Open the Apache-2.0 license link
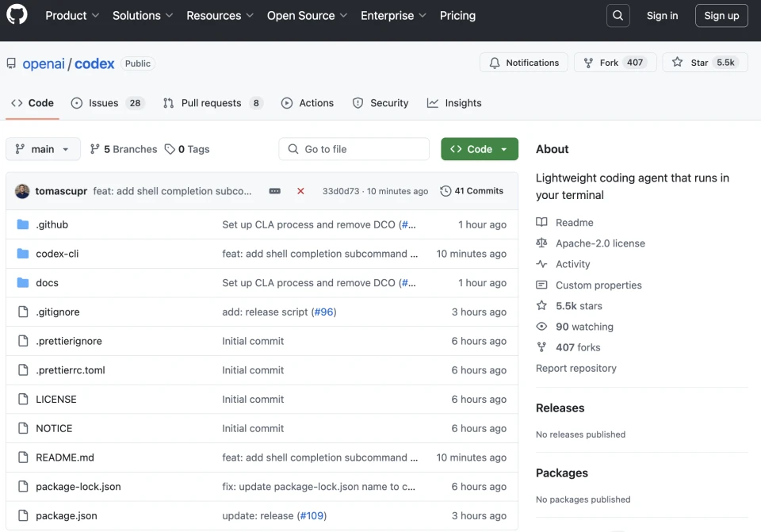This screenshot has width=761, height=532. (x=600, y=243)
